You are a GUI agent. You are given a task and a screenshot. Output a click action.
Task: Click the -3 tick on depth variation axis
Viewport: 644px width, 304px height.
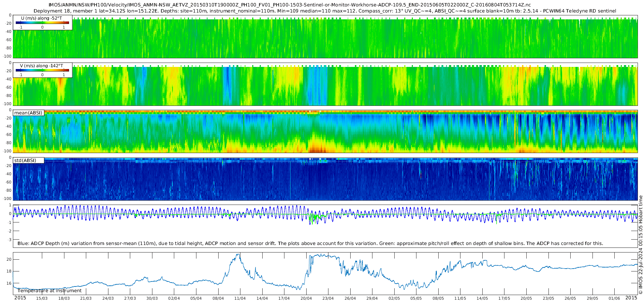[10, 240]
